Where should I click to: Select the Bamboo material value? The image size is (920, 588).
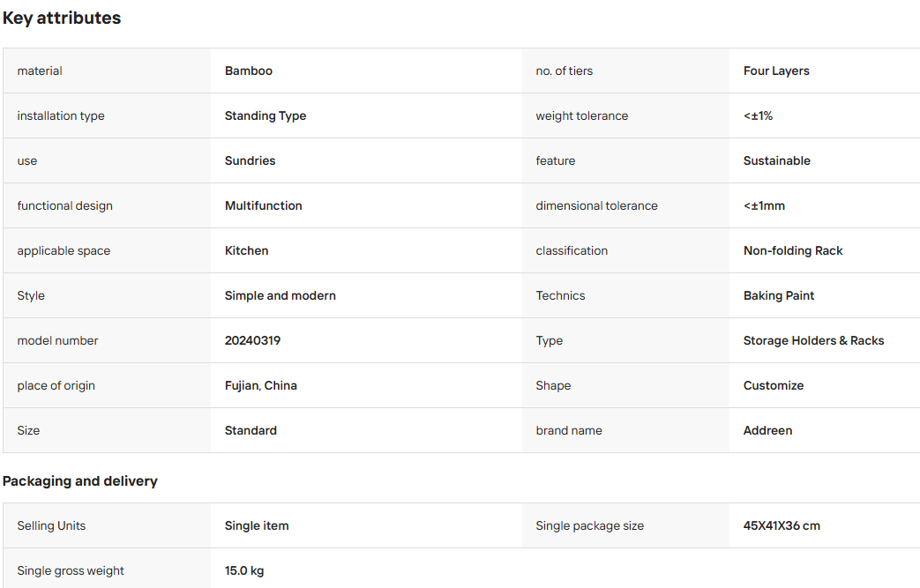pyautogui.click(x=248, y=71)
